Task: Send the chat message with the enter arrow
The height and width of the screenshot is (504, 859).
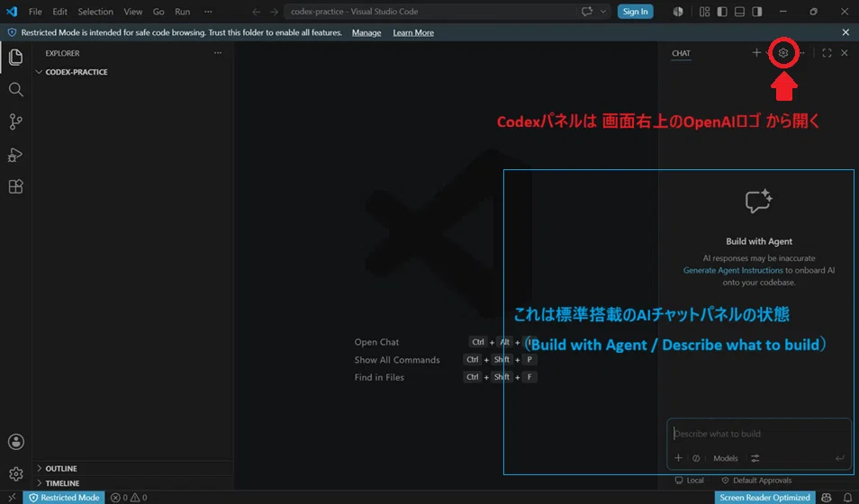Action: pyautogui.click(x=839, y=458)
